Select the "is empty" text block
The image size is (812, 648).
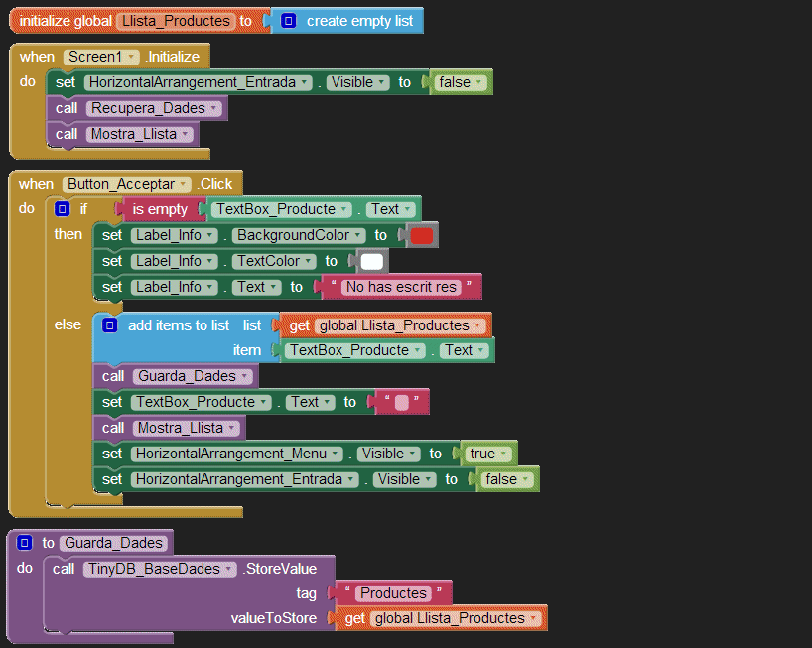pos(159,209)
